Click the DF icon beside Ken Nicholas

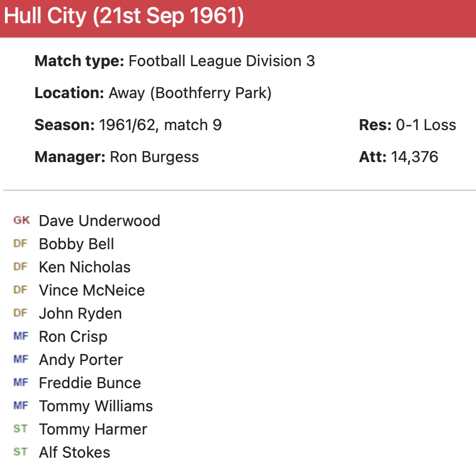[20, 267]
